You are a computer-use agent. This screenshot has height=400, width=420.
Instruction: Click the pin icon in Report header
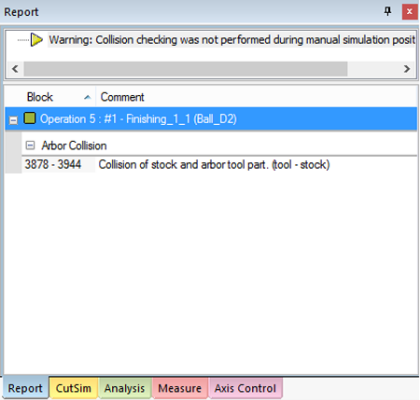pos(387,12)
